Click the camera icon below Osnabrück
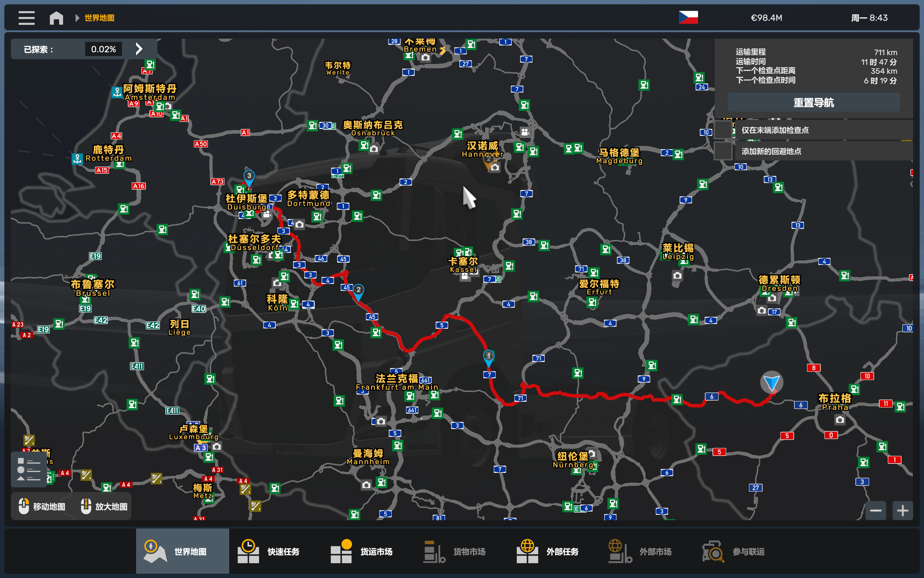924x578 pixels. coord(374,149)
